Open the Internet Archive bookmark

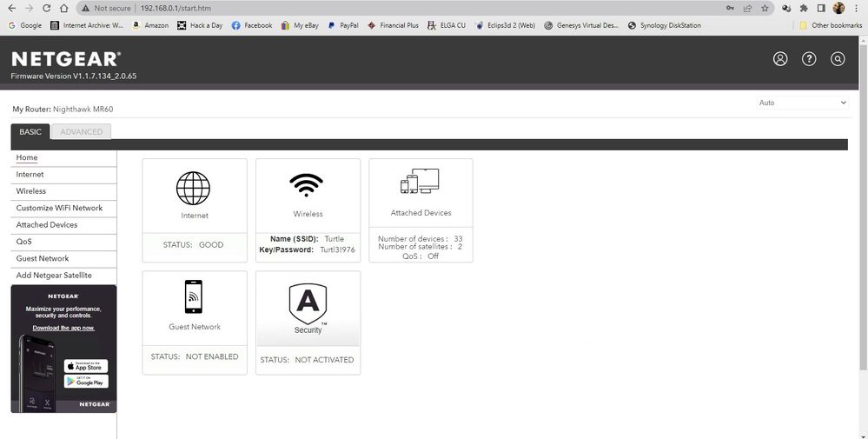[x=87, y=25]
